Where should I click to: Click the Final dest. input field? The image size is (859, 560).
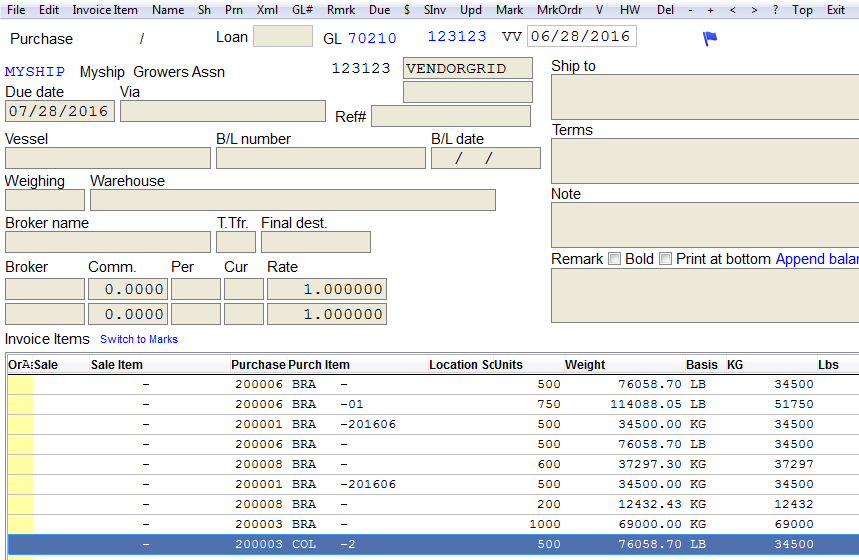316,242
